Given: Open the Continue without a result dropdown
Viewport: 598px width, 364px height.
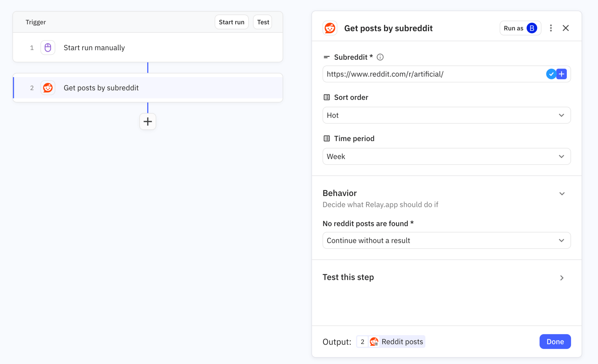Looking at the screenshot, I should click(x=446, y=240).
